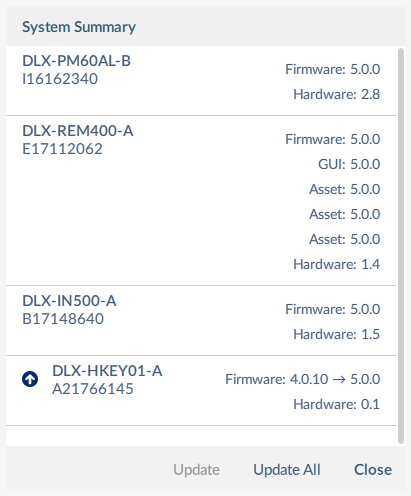Click the update-available arrow icon for DLX-HKEY01-A
Screen dimensions: 411x496
pyautogui.click(x=30, y=379)
